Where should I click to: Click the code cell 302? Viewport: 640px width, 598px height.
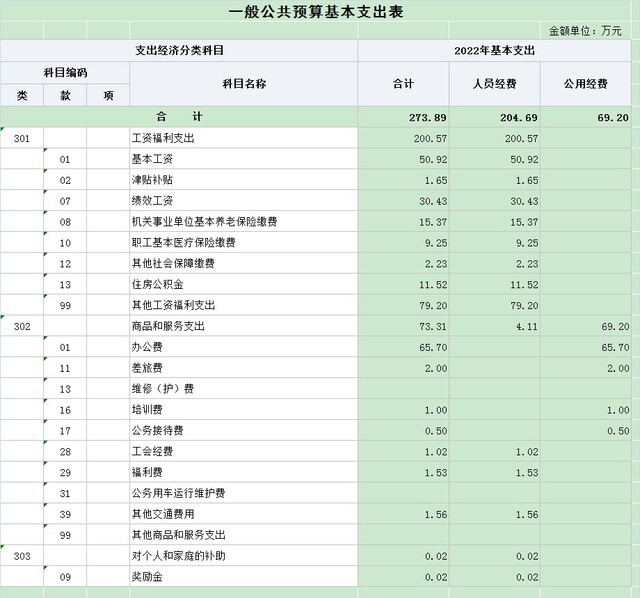(x=22, y=326)
